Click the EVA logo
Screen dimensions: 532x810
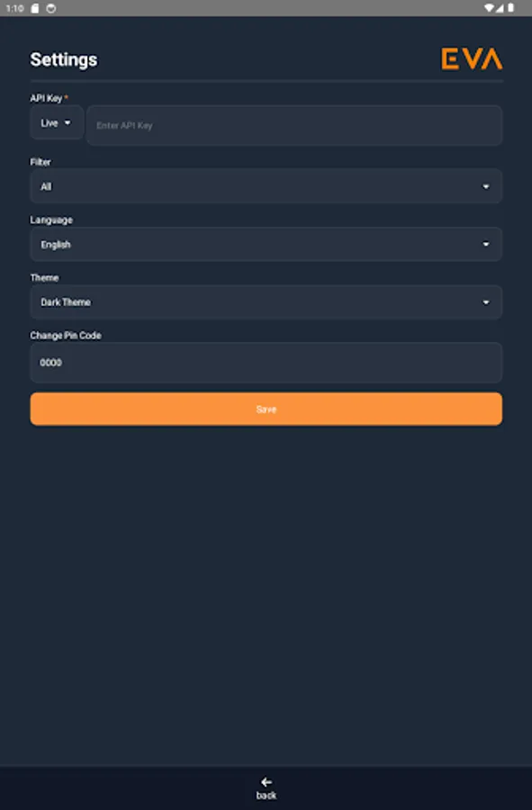(472, 58)
